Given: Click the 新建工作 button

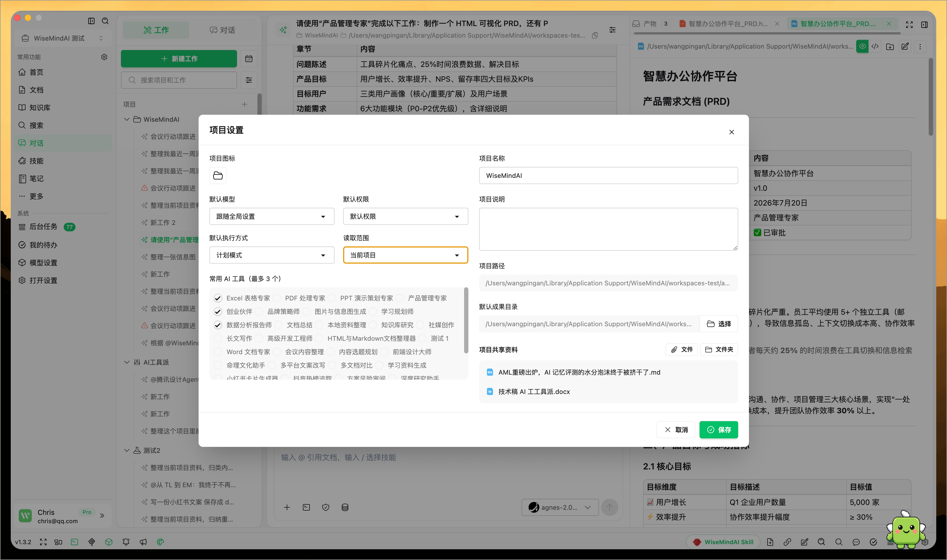Looking at the screenshot, I should click(179, 59).
